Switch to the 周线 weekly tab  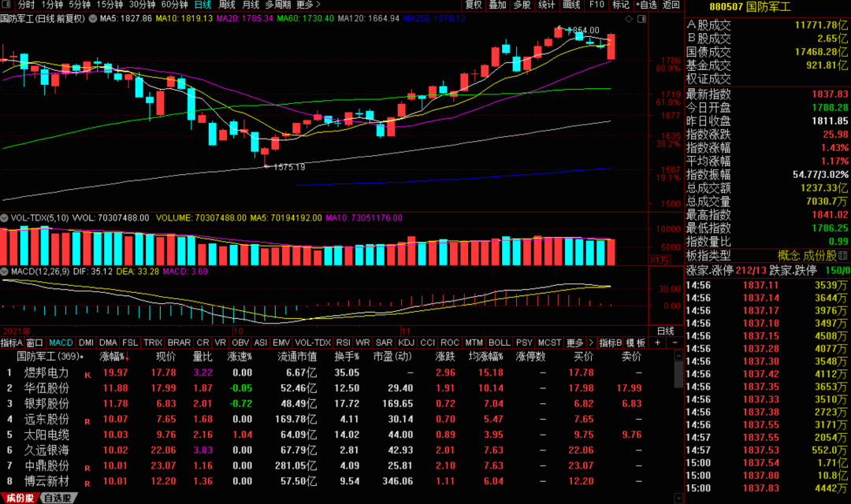coord(226,5)
